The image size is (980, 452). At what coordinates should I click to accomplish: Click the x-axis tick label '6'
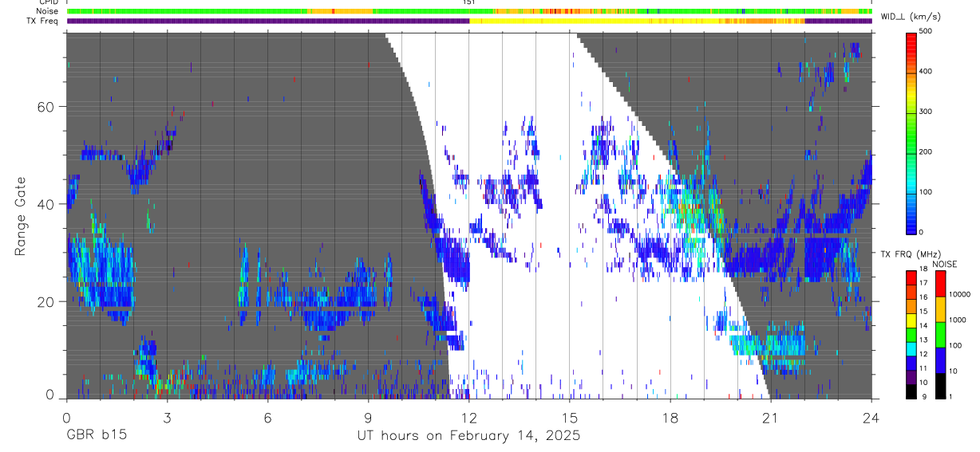tap(267, 416)
